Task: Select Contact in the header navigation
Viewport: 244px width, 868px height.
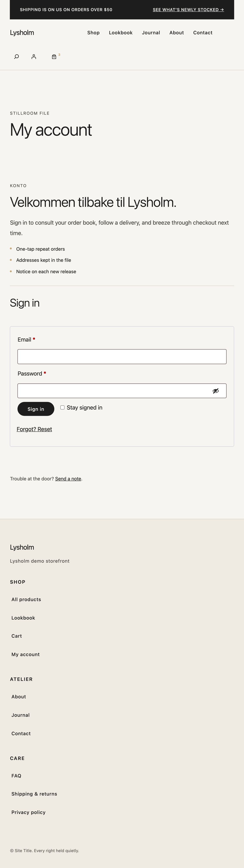Action: [203, 33]
